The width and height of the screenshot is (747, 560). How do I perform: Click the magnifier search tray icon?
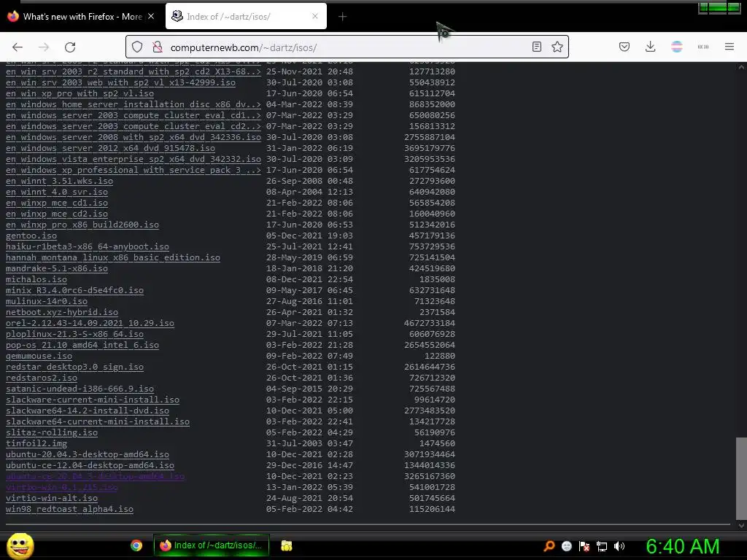tap(549, 546)
